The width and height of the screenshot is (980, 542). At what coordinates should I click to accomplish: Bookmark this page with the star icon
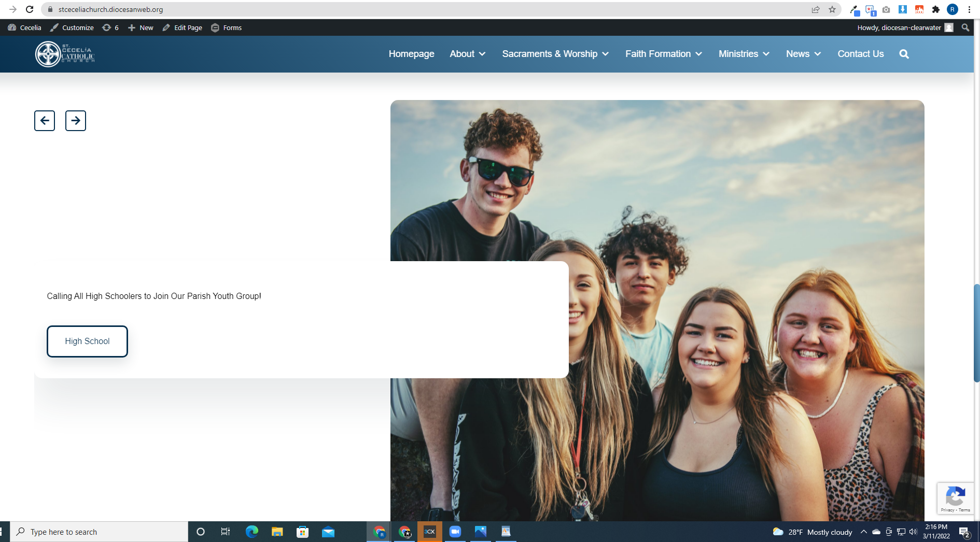[832, 9]
